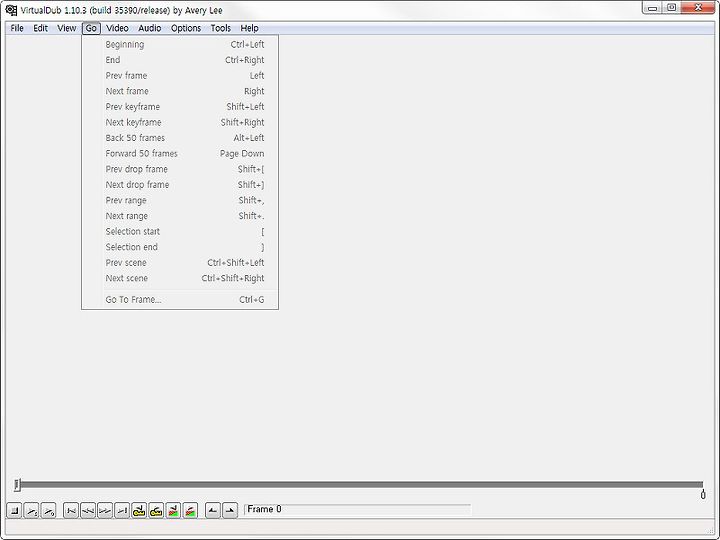
Task: Select Prev keyframe menu entry
Action: [180, 107]
